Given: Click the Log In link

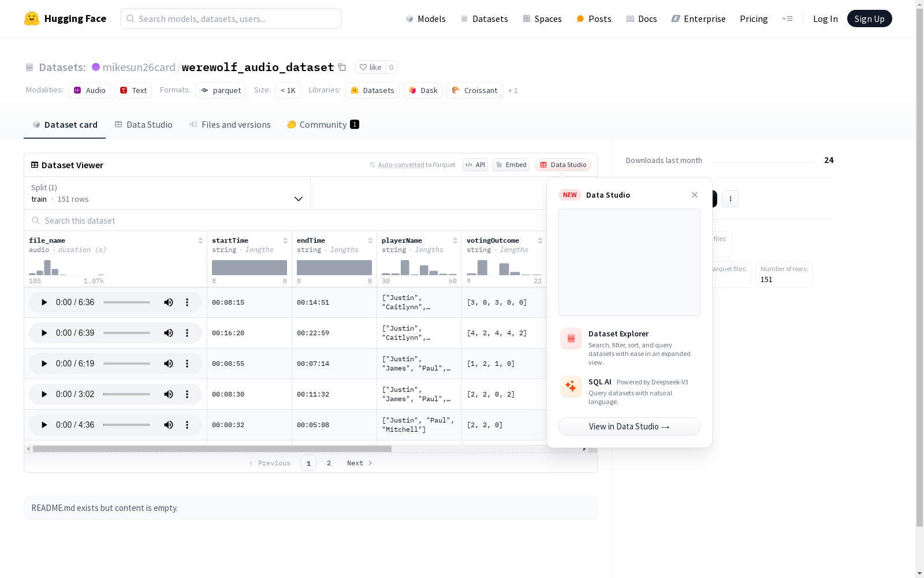Looking at the screenshot, I should (825, 18).
